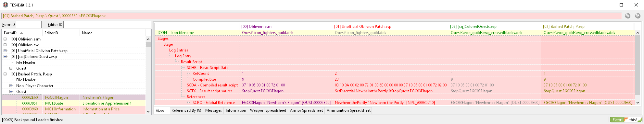Expand the [01] Unofficial Oblivion Patch.esp node
The height and width of the screenshot is (124, 644).
pyautogui.click(x=5, y=51)
